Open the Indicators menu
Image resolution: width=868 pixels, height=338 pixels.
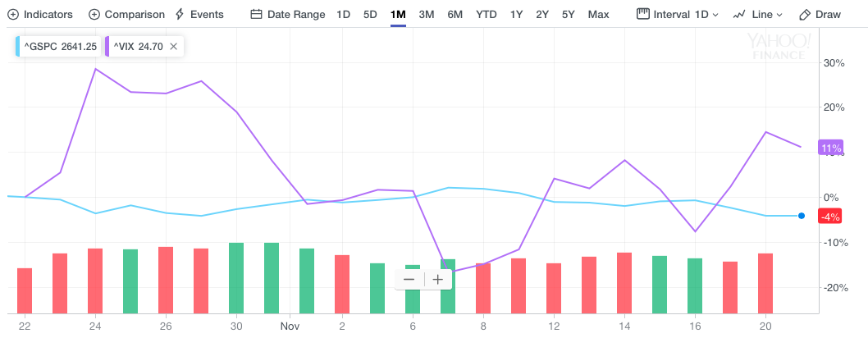point(40,15)
